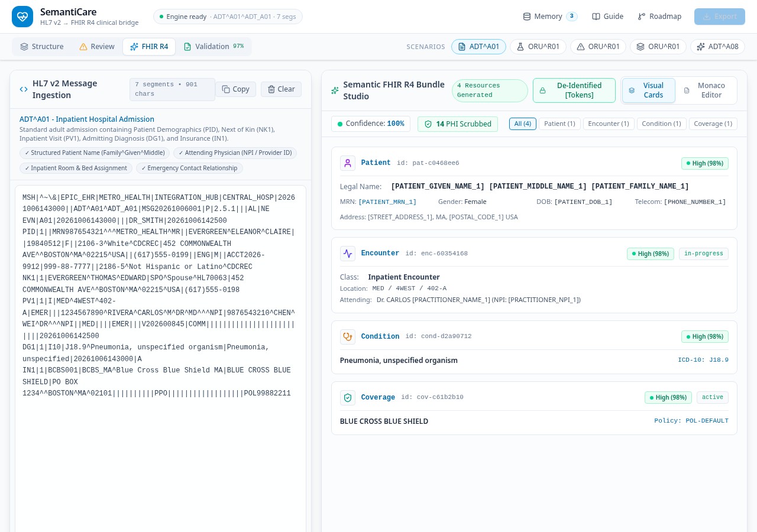Click the sparkle icon beside Semantic FHIR R4 Bundle Studio
Image resolution: width=757 pixels, height=532 pixels.
click(x=335, y=90)
